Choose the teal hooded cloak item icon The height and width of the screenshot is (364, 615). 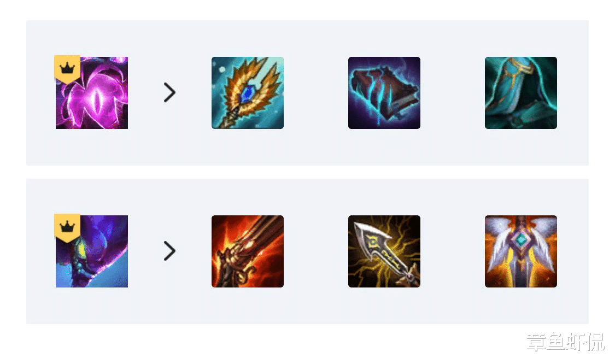[x=521, y=93]
